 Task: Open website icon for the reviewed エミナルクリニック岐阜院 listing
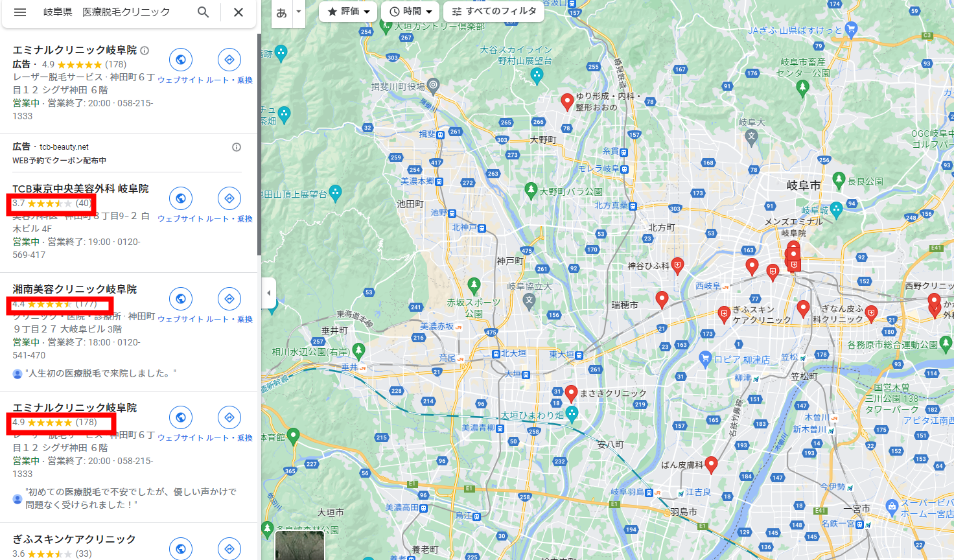click(181, 417)
